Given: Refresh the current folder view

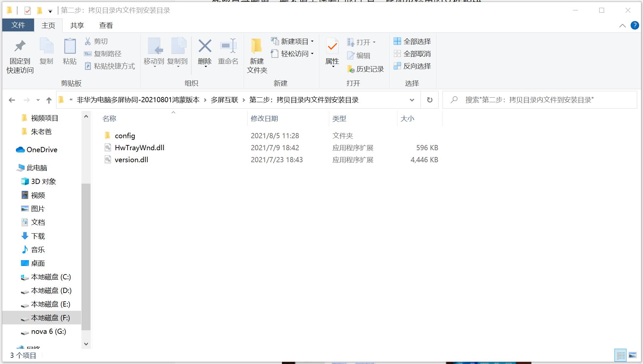Looking at the screenshot, I should click(430, 100).
